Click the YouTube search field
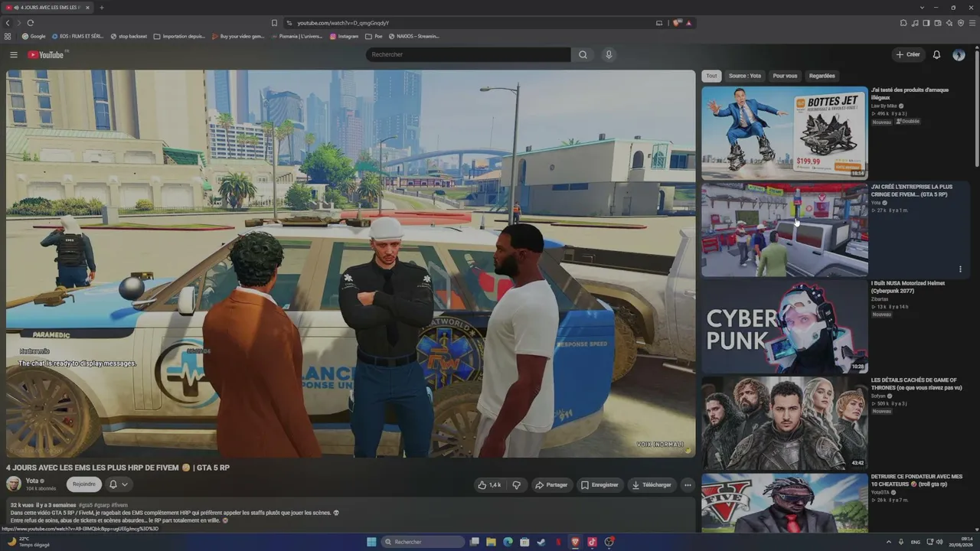Image resolution: width=980 pixels, height=551 pixels. pos(468,54)
